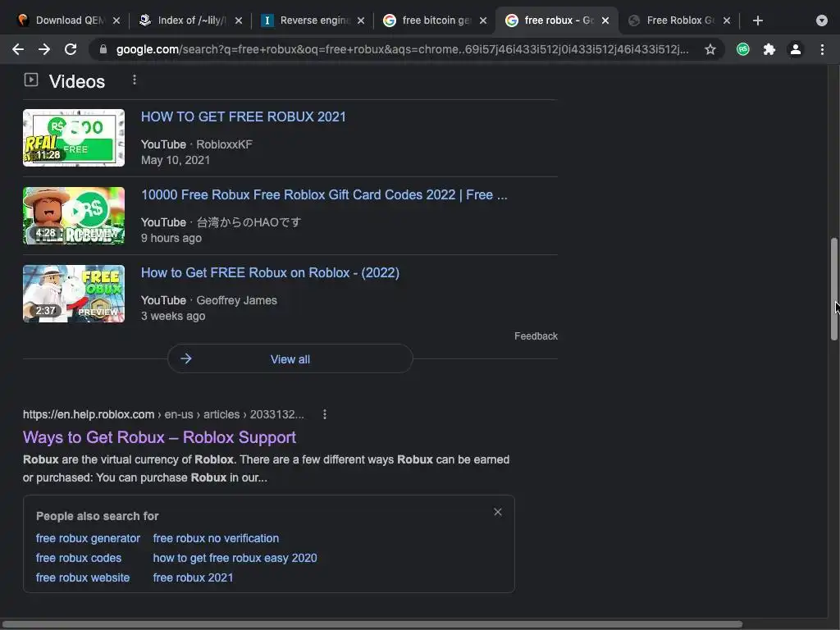The image size is (840, 630).
Task: Search for free robux no verification
Action: [216, 538]
